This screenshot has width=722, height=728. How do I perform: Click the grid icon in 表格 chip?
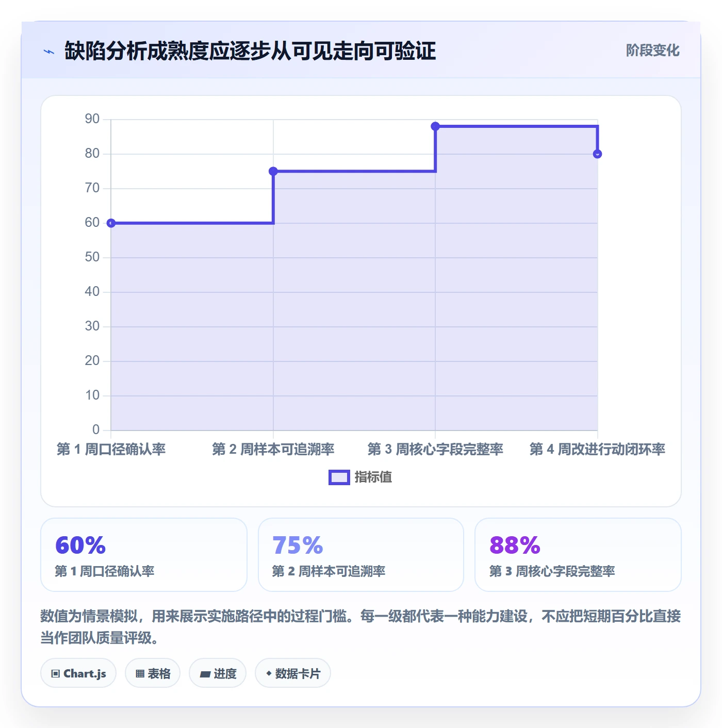(x=140, y=674)
